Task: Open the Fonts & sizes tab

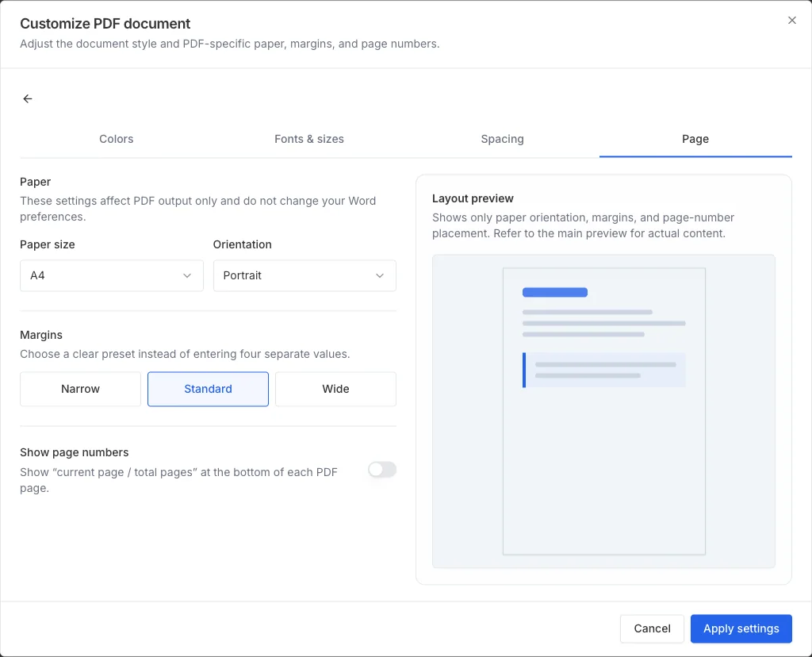Action: 309,139
